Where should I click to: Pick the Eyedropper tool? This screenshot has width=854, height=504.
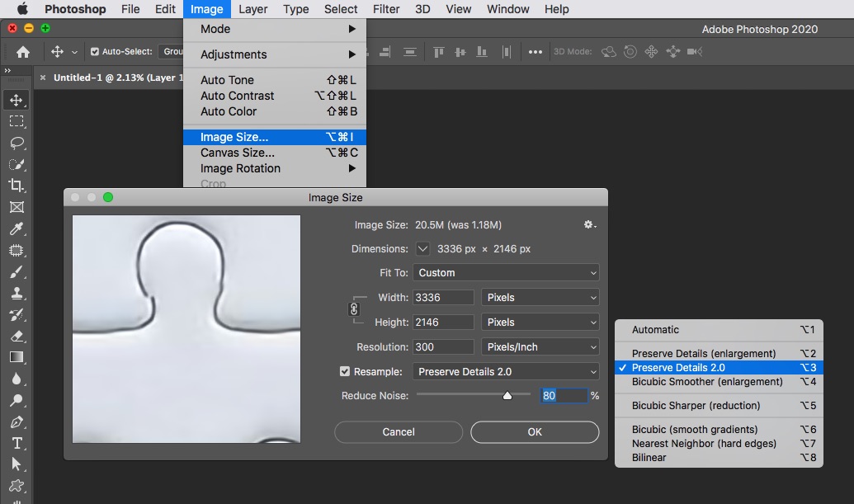(17, 228)
